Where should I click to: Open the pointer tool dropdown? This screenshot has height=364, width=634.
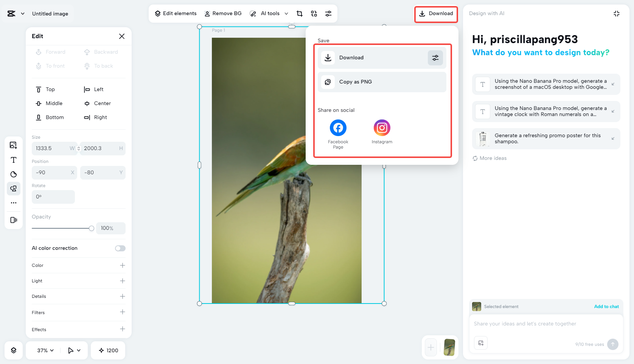[74, 350]
